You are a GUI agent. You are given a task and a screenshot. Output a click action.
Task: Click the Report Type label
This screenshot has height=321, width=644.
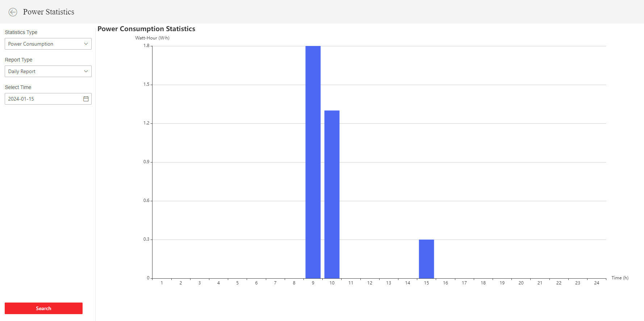[18, 60]
